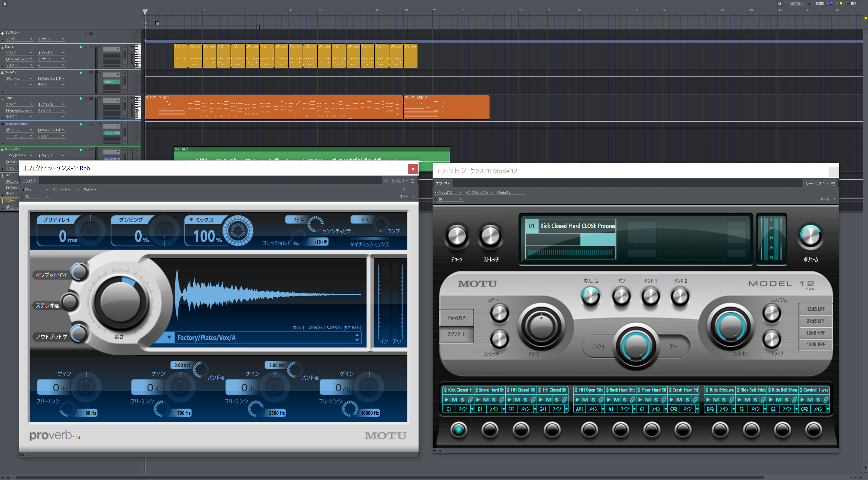Click the Conductor track record dot
This screenshot has height=480, width=868.
click(86, 33)
